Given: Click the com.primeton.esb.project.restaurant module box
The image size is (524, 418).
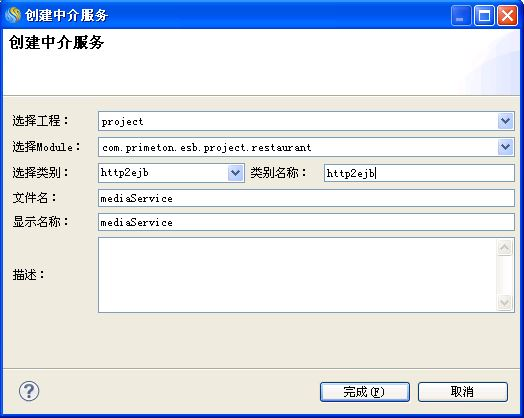Looking at the screenshot, I should [x=297, y=147].
